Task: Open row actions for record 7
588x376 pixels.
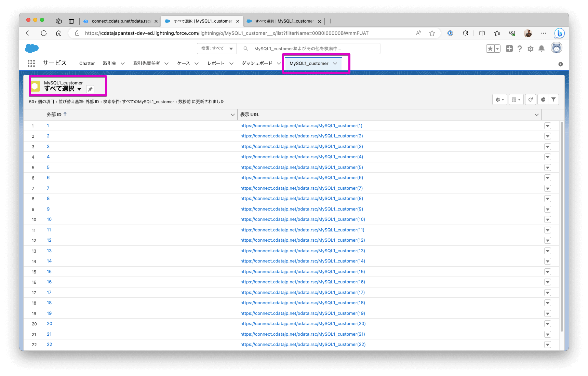Action: tap(548, 188)
